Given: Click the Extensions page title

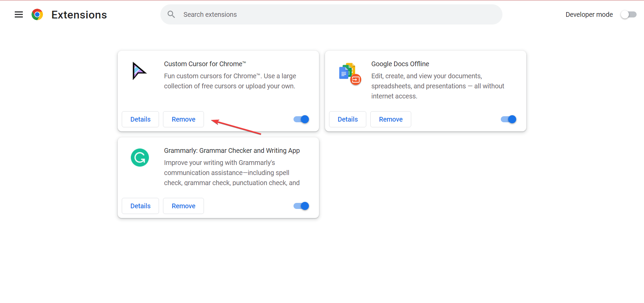Looking at the screenshot, I should [x=79, y=15].
